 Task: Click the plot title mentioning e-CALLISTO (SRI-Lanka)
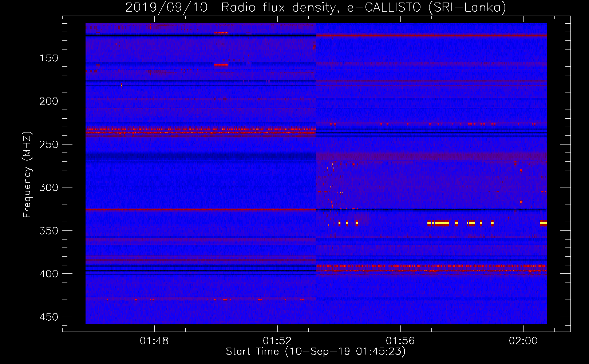[316, 7]
